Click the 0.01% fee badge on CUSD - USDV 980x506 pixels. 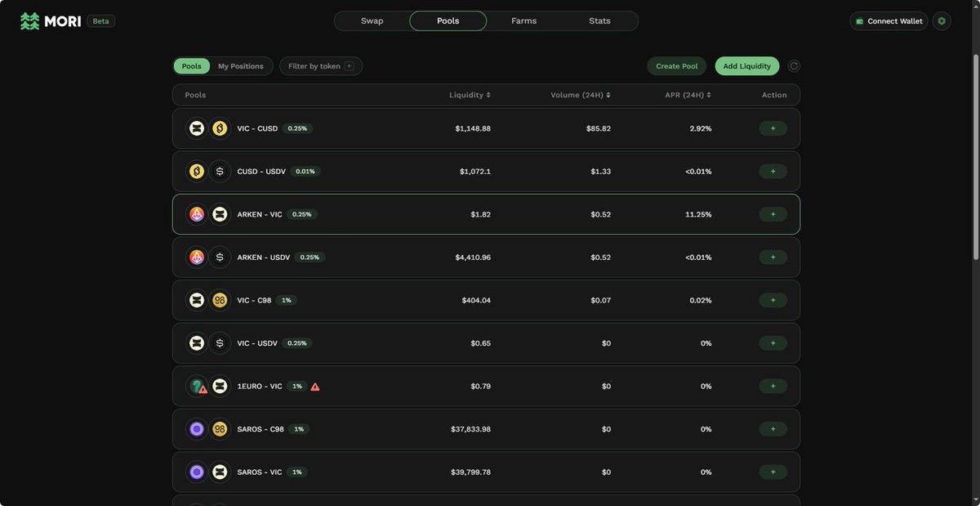coord(305,172)
